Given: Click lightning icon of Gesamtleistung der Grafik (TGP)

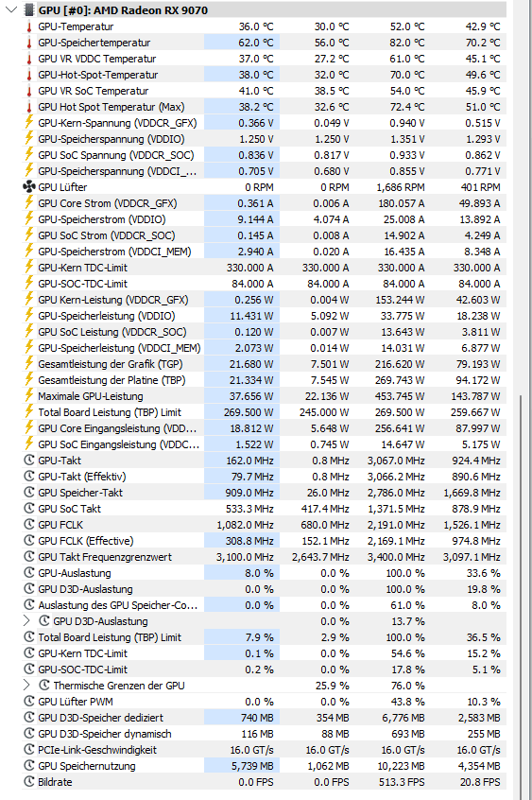Looking at the screenshot, I should pyautogui.click(x=29, y=363).
